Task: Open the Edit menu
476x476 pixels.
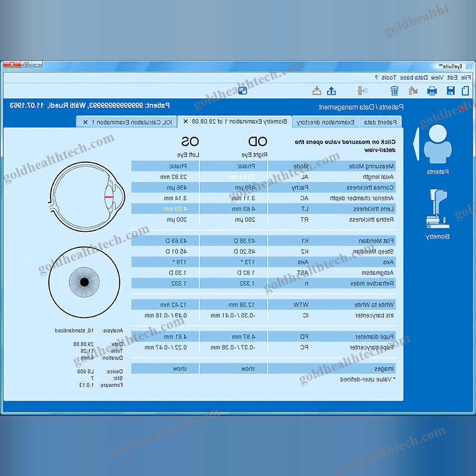Action: (452, 78)
